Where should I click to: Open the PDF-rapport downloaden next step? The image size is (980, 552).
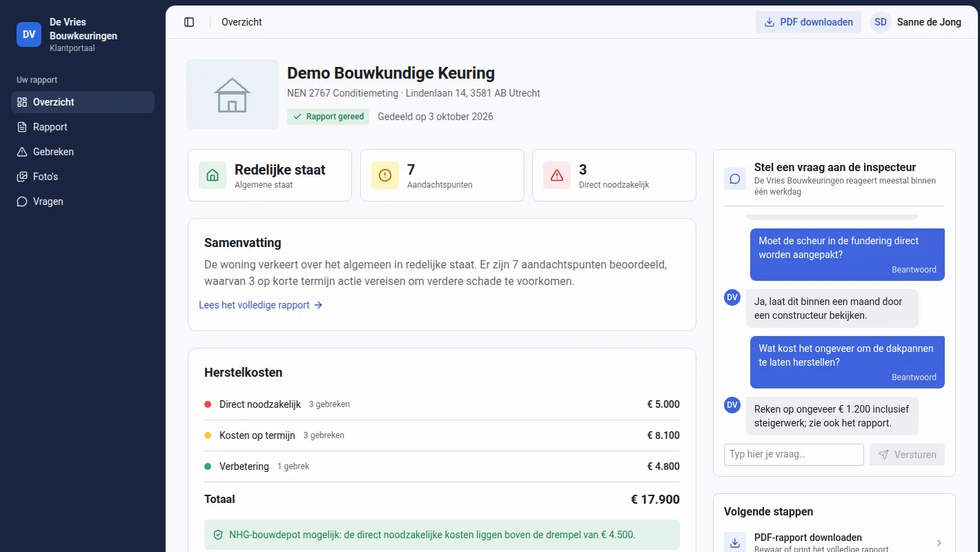834,542
